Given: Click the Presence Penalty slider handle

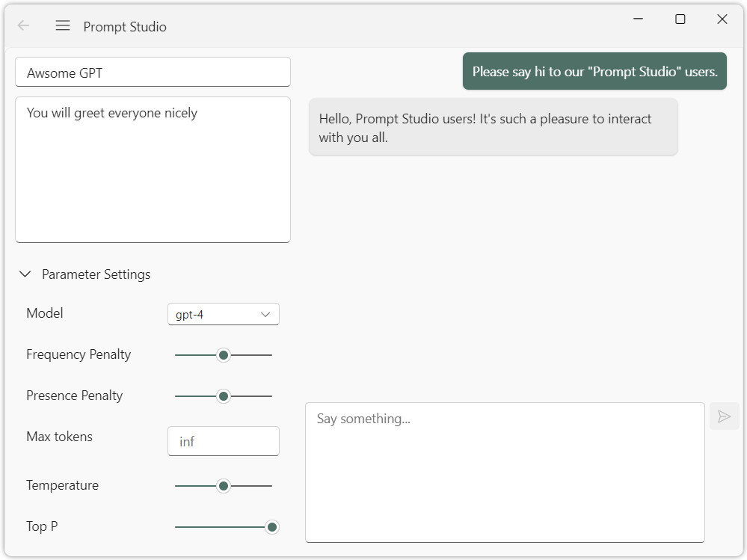Looking at the screenshot, I should tap(223, 396).
